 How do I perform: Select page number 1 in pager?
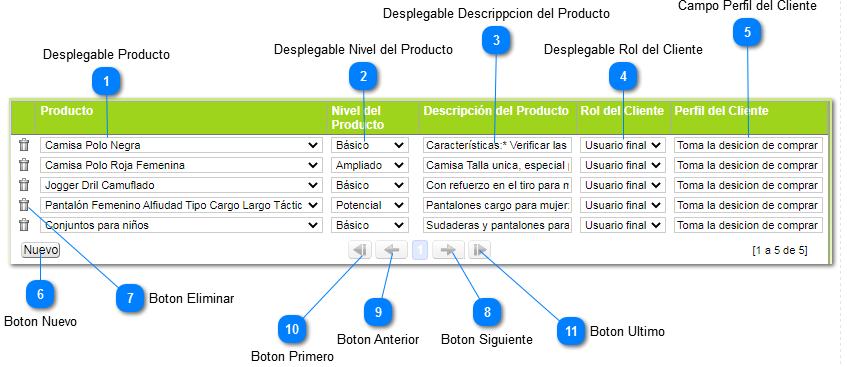(420, 250)
